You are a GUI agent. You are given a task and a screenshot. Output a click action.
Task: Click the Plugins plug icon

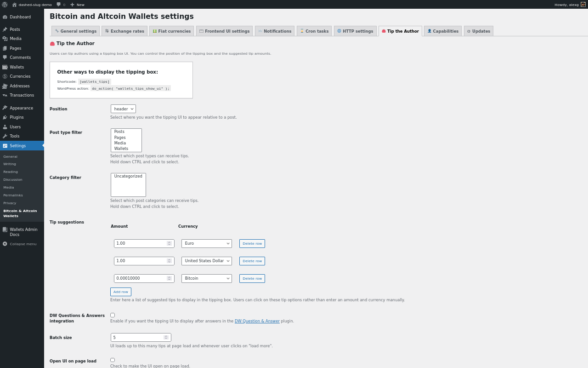click(x=5, y=117)
